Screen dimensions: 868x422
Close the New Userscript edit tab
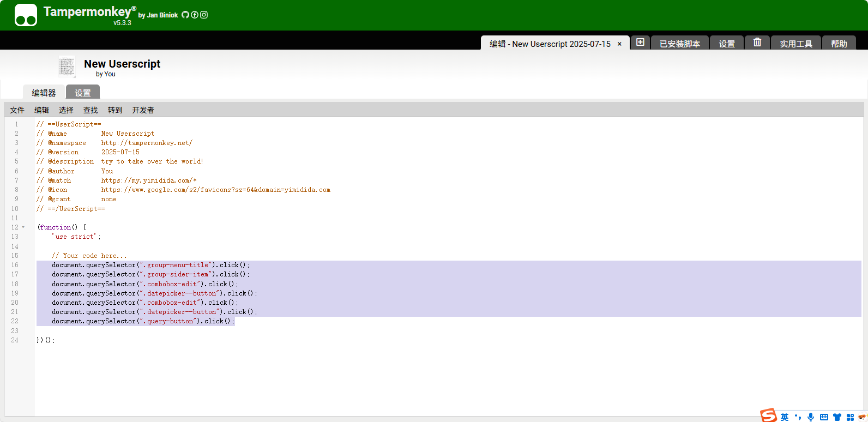tap(619, 44)
